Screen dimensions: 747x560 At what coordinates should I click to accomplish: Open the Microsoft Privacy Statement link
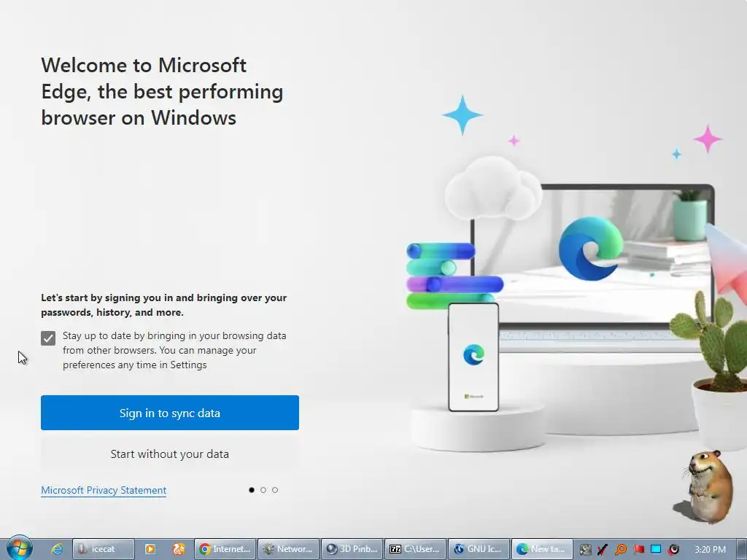pyautogui.click(x=104, y=490)
